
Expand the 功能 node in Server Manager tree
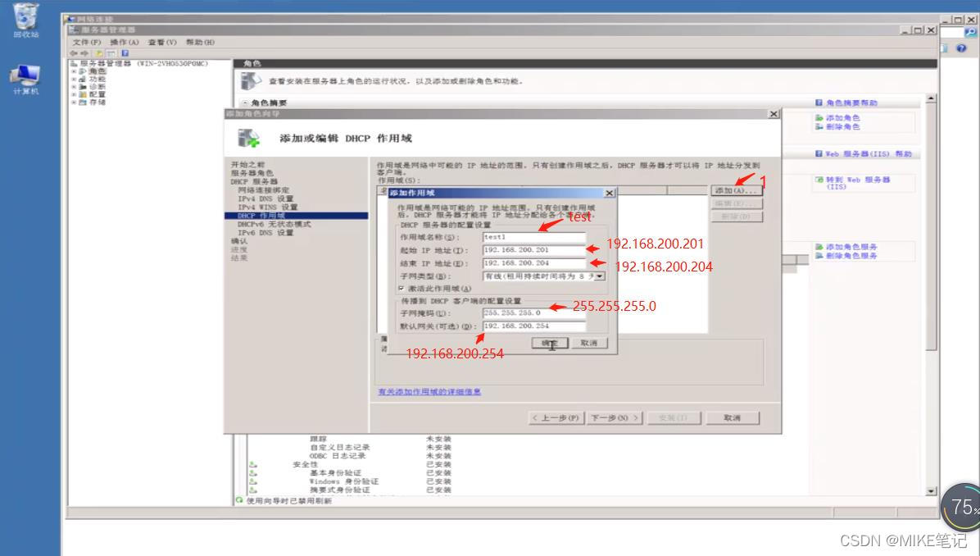[x=74, y=80]
